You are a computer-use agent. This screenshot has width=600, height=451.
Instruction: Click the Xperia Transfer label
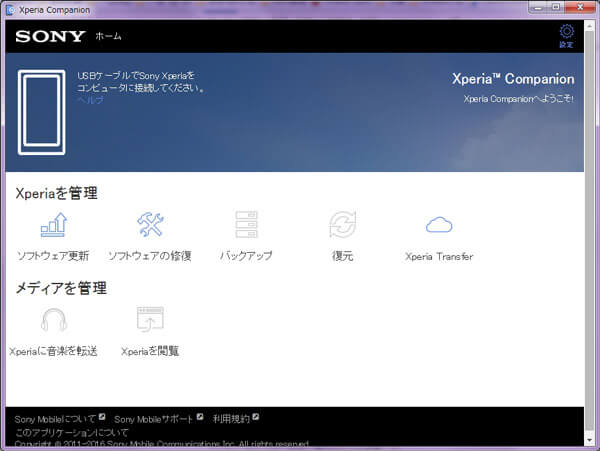[439, 256]
